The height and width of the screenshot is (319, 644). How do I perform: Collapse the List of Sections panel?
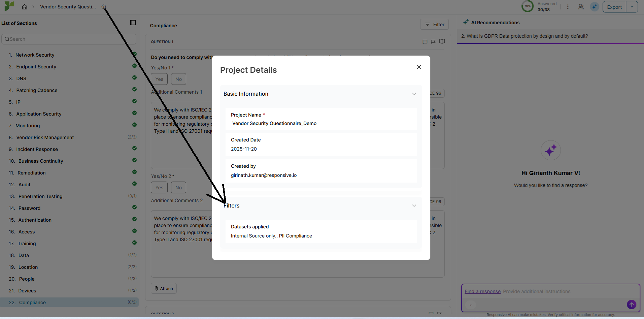point(133,23)
